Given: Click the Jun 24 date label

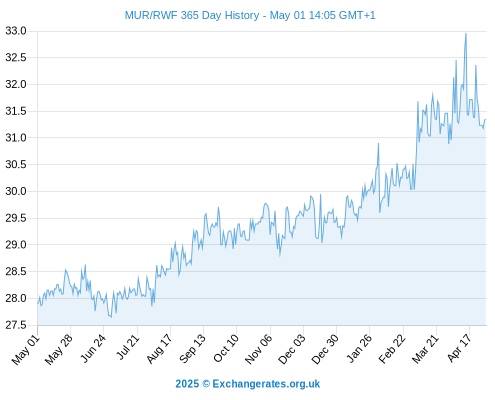Looking at the screenshot, I should [x=93, y=349].
